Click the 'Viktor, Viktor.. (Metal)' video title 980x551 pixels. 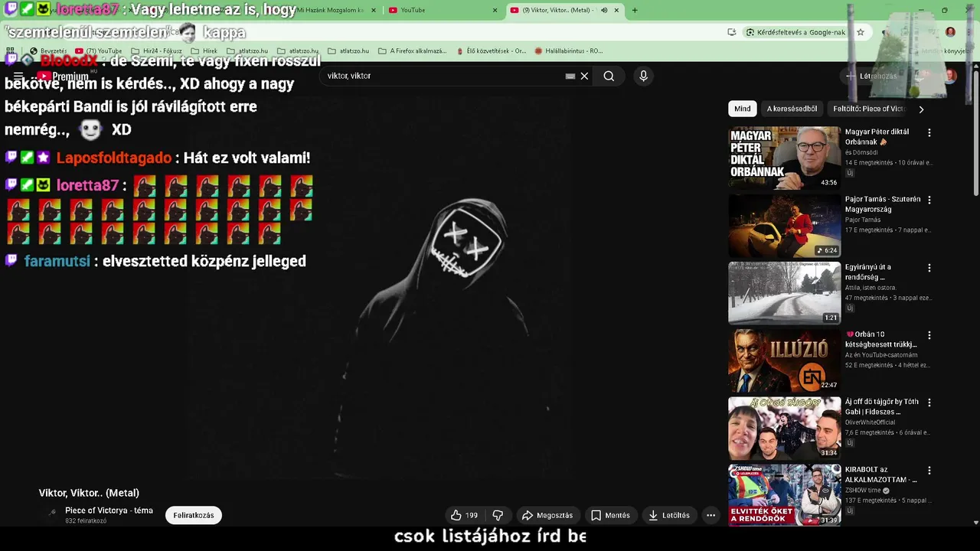(x=89, y=493)
